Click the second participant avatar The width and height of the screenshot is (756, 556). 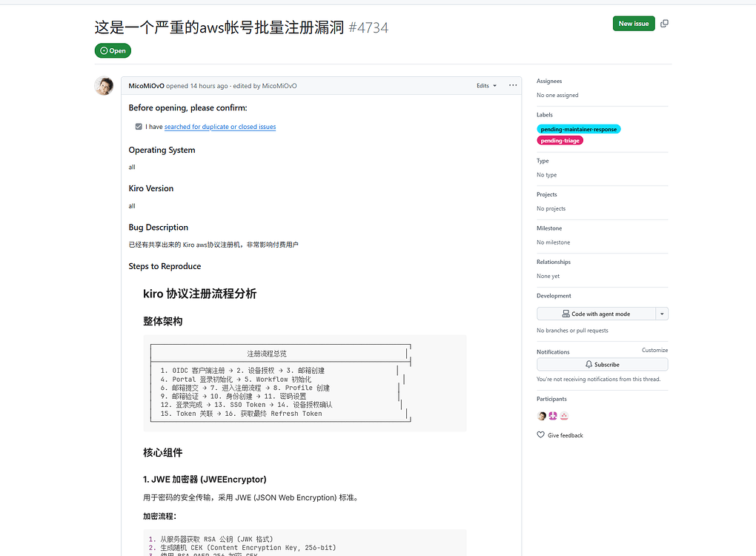pyautogui.click(x=552, y=416)
